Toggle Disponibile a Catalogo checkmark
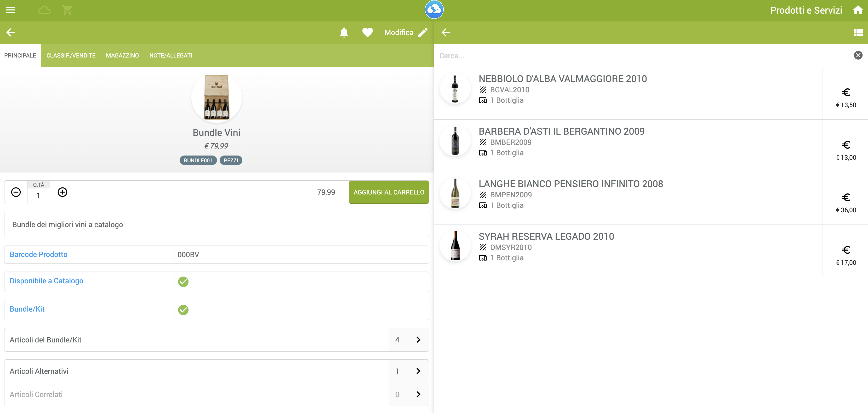The image size is (868, 413). coord(183,282)
